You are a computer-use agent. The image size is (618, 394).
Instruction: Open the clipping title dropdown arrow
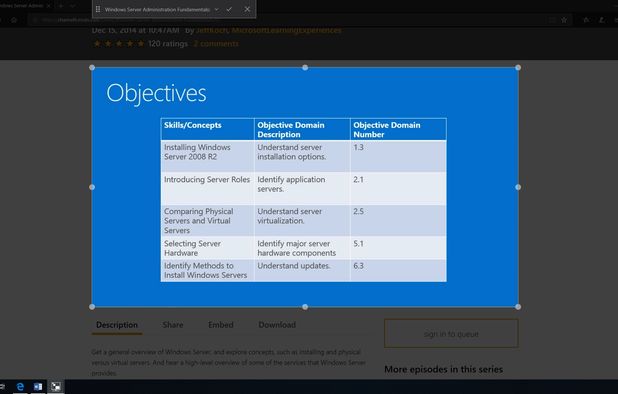pos(216,9)
